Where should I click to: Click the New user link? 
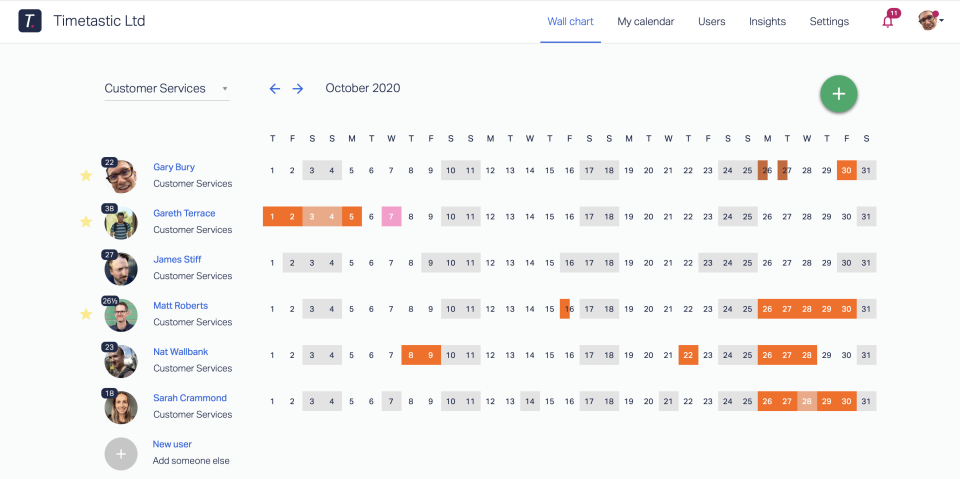(x=172, y=444)
